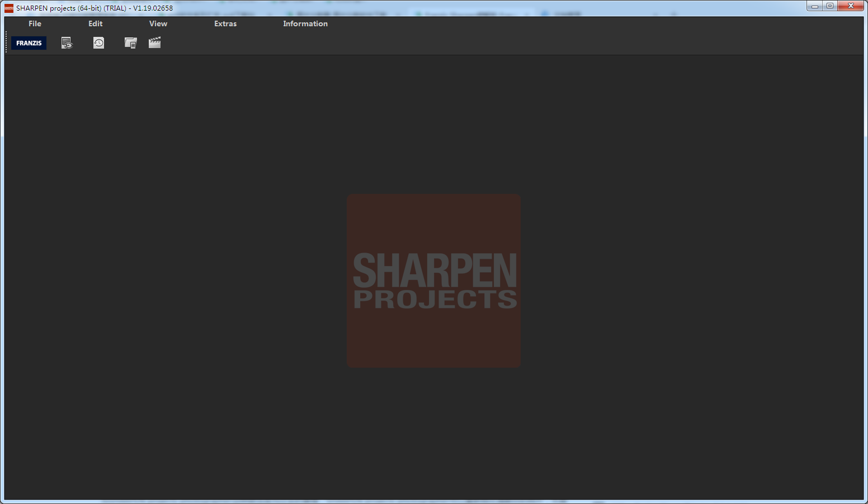Open the Edit menu
This screenshot has width=868, height=504.
pos(95,23)
